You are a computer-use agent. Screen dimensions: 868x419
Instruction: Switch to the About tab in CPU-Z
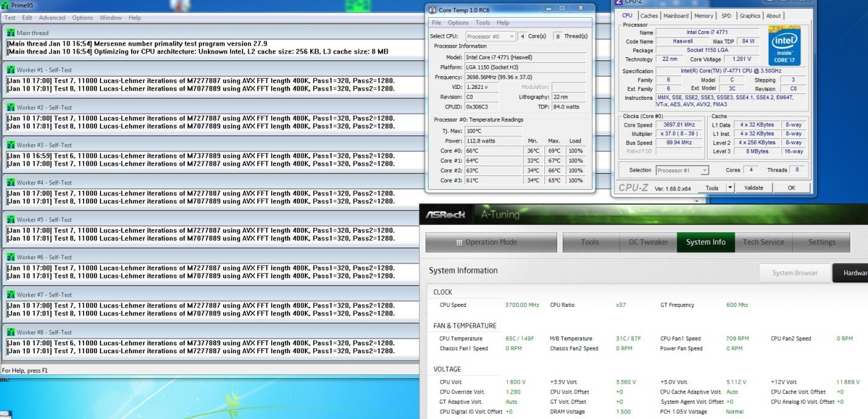pyautogui.click(x=773, y=16)
